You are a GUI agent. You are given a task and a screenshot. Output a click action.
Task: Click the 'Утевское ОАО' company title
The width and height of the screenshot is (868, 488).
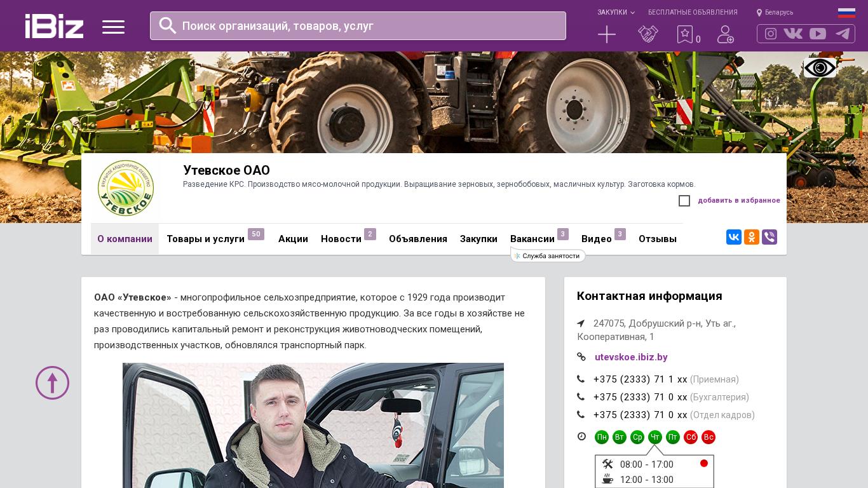(x=227, y=170)
